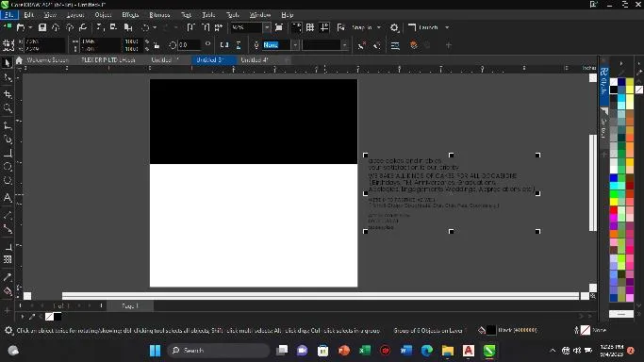
Task: Click the Welcome Screen tab
Action: pyautogui.click(x=47, y=60)
